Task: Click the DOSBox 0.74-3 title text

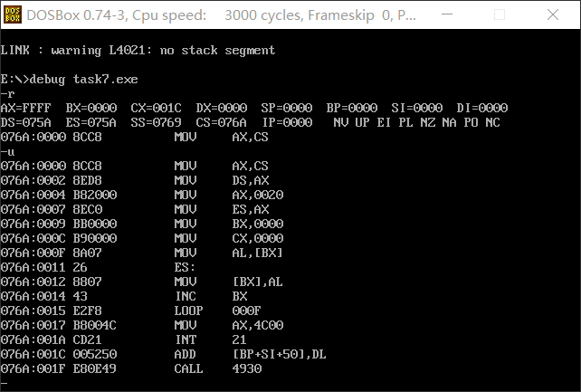Action: tap(222, 15)
